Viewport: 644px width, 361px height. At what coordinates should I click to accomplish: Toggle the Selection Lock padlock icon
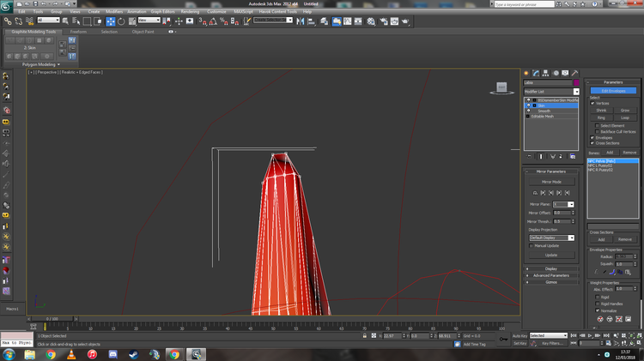364,335
